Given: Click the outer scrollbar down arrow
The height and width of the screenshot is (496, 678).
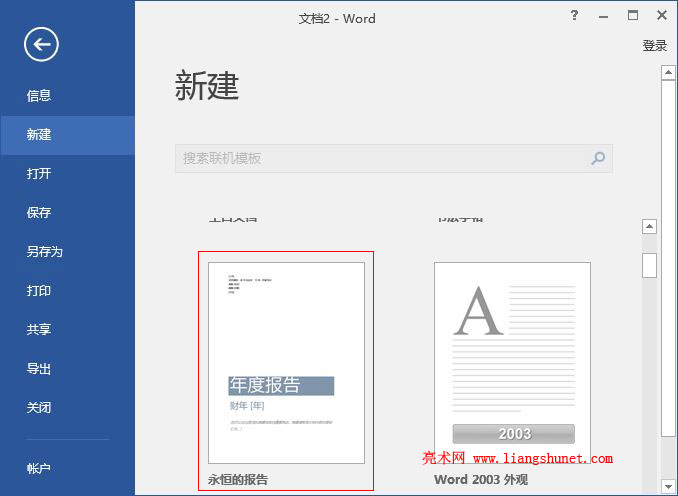Looking at the screenshot, I should (668, 485).
